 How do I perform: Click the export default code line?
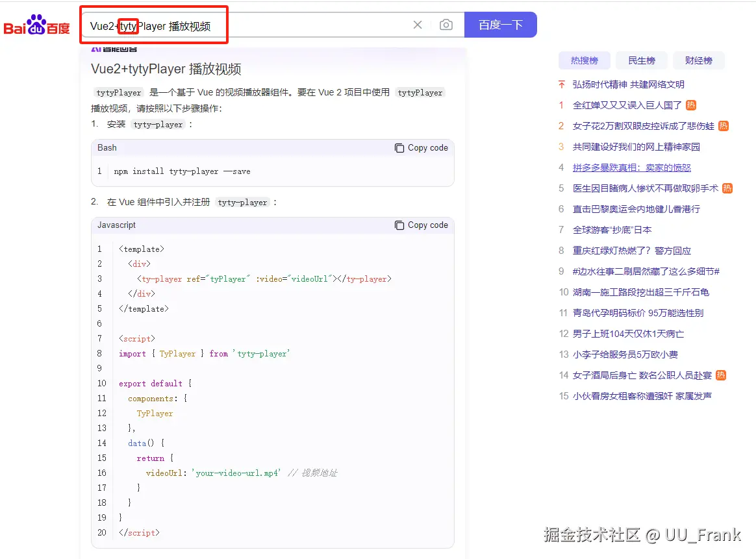[x=155, y=384]
